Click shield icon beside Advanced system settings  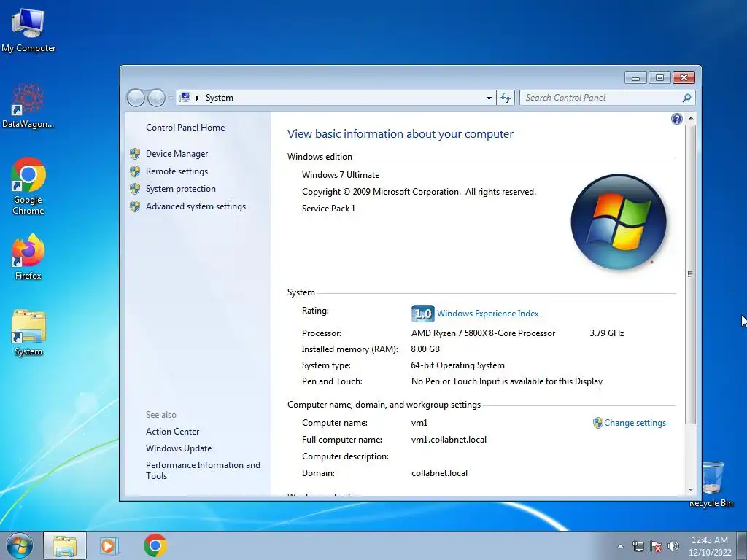pos(135,206)
